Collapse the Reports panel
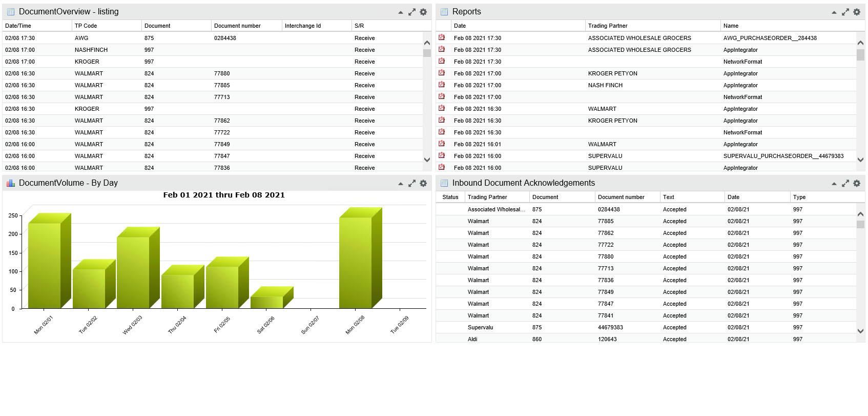The height and width of the screenshot is (416, 868). [834, 12]
